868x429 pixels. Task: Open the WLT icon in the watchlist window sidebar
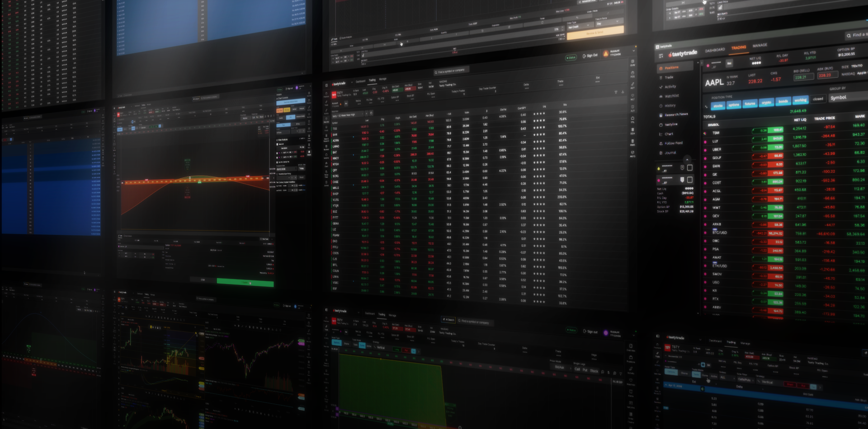tap(632, 97)
